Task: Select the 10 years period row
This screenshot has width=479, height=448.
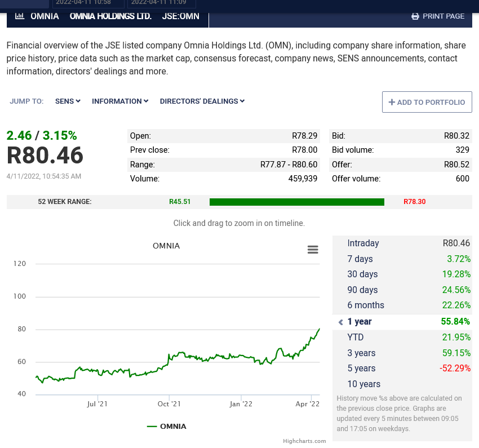Action: pyautogui.click(x=402, y=384)
